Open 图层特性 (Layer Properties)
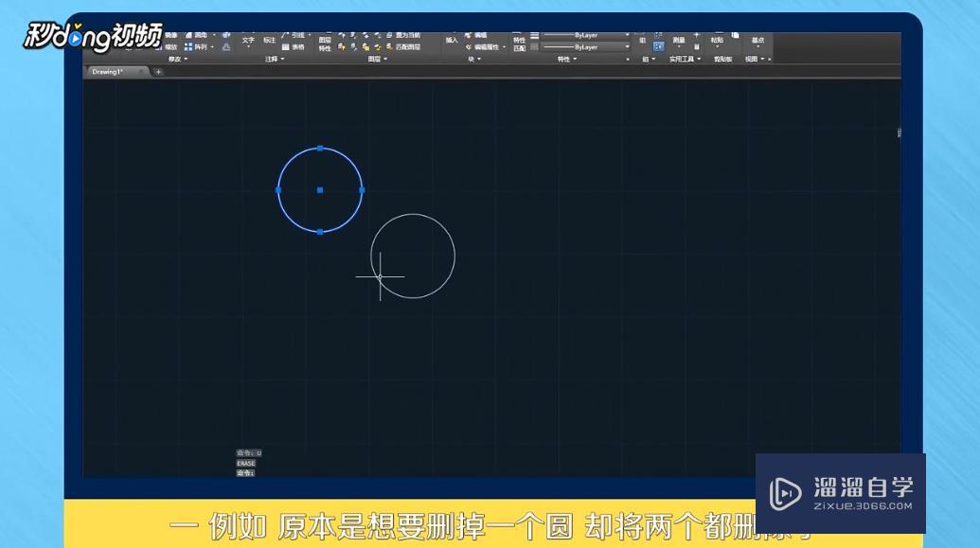The width and height of the screenshot is (980, 548). pyautogui.click(x=325, y=44)
